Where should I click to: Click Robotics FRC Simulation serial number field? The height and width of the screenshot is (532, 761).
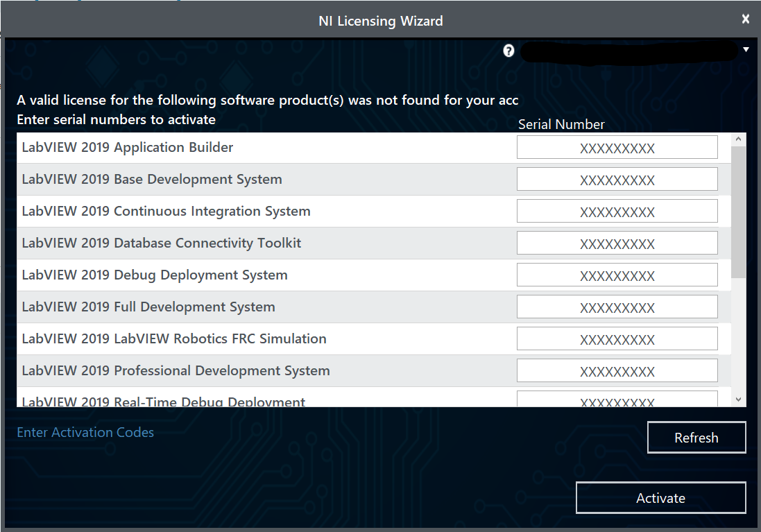point(617,339)
